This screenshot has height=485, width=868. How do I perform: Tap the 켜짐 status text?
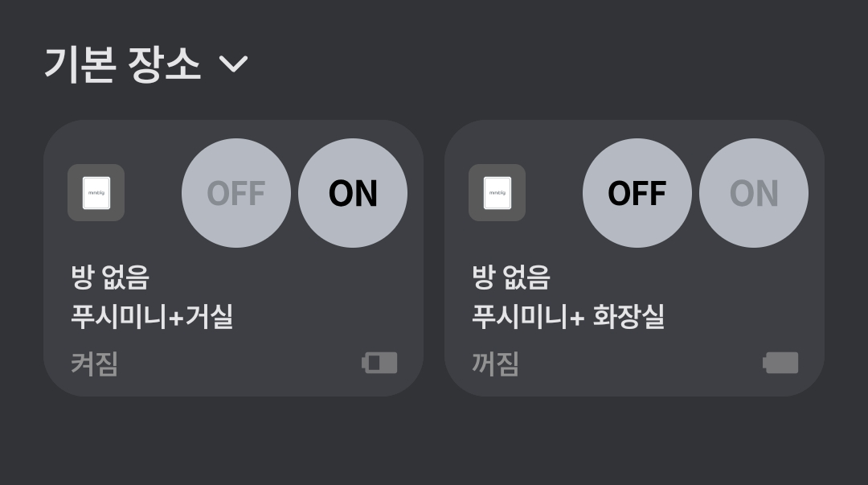[x=95, y=364]
